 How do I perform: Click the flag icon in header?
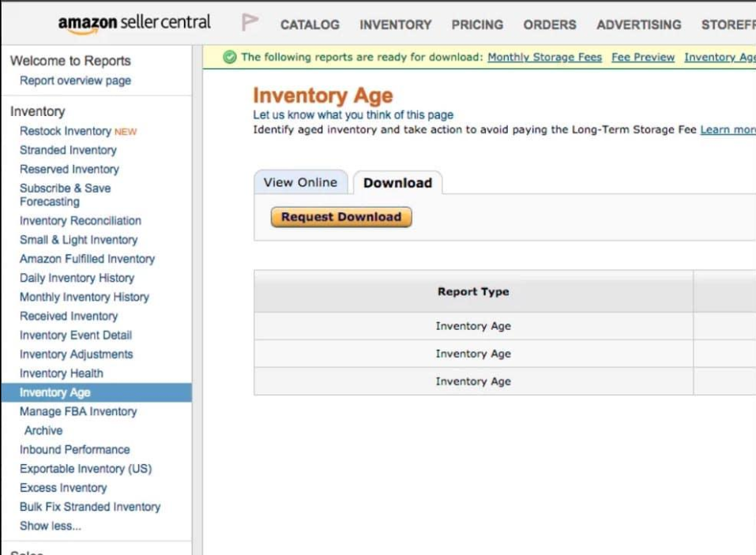pyautogui.click(x=250, y=22)
